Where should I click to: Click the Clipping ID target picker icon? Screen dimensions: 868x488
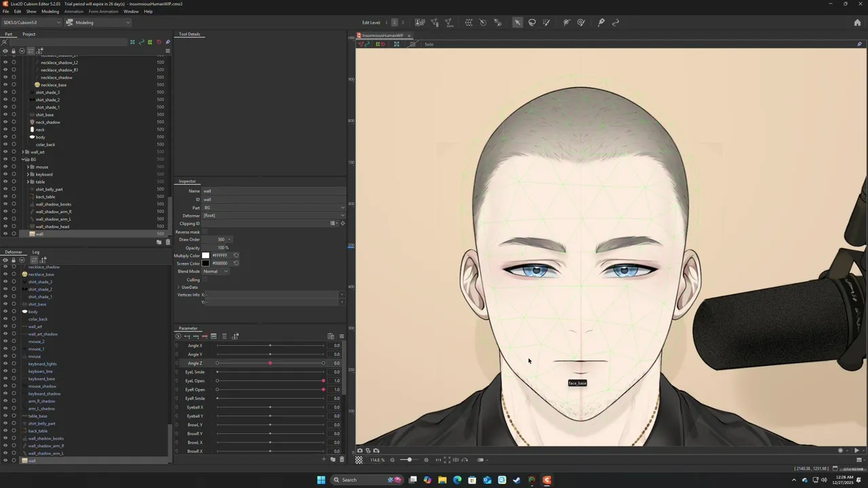[x=342, y=223]
